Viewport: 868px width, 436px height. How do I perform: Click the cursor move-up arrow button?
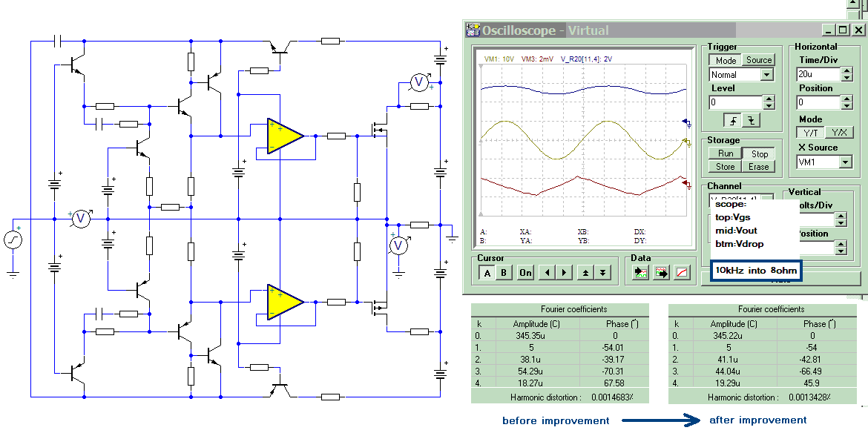pos(585,272)
